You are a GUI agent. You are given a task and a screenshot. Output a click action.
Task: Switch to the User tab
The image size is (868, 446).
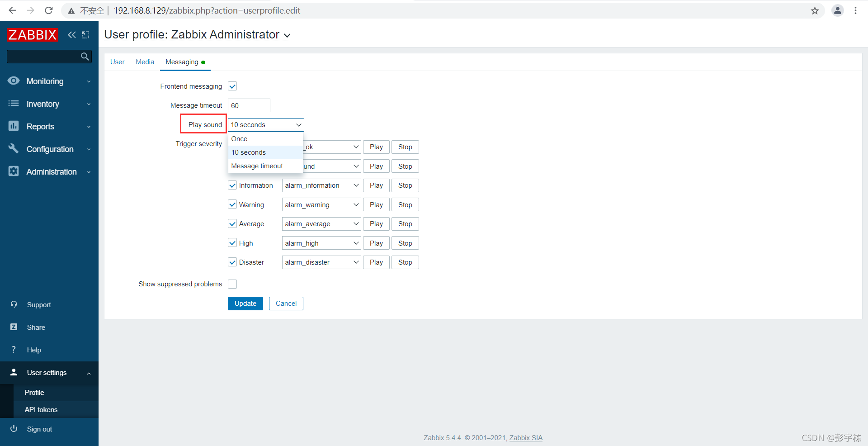[117, 62]
